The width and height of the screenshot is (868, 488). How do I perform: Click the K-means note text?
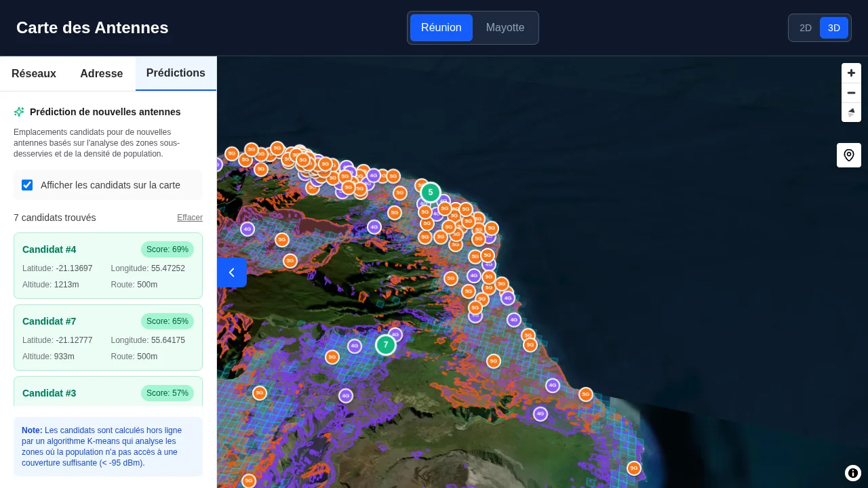tap(102, 447)
